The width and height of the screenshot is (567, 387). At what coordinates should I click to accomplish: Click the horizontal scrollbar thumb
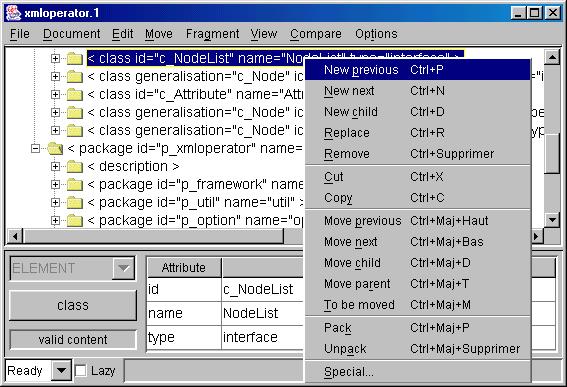click(x=153, y=237)
